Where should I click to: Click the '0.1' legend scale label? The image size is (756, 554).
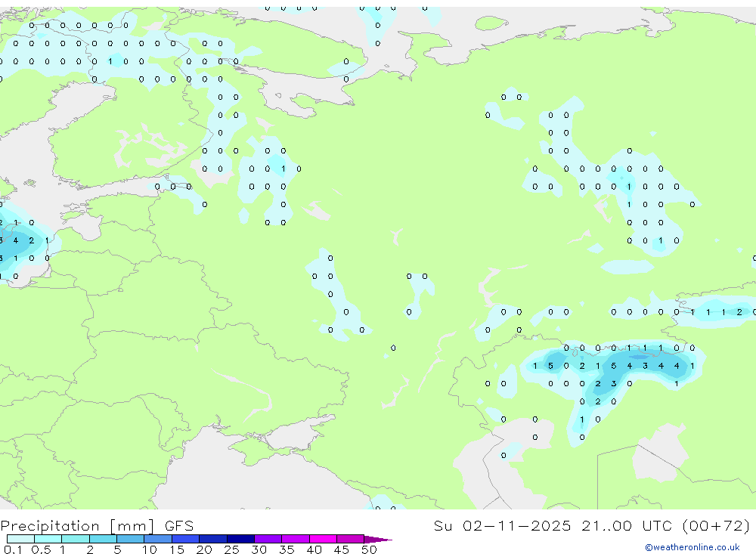pyautogui.click(x=12, y=549)
